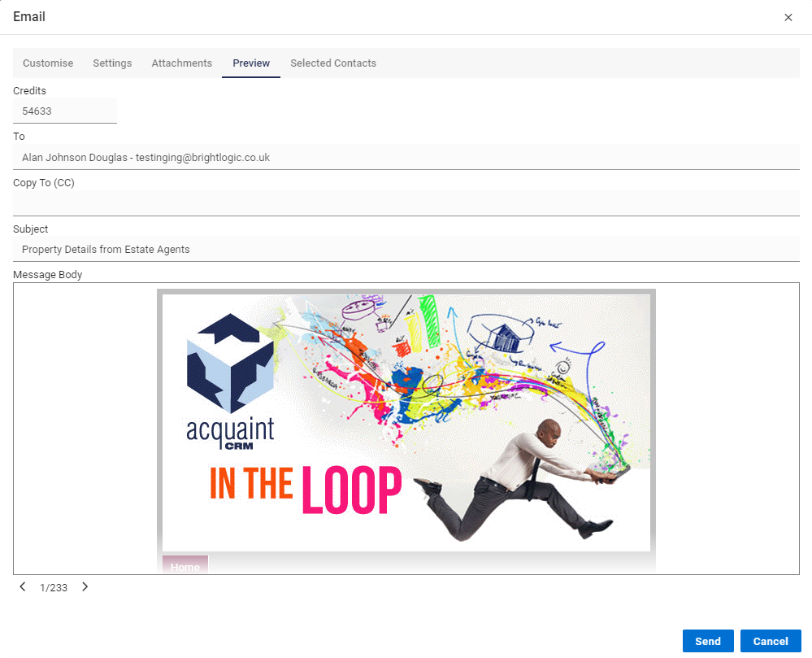The width and height of the screenshot is (812, 658).
Task: Open the Attachments tab
Action: point(182,63)
